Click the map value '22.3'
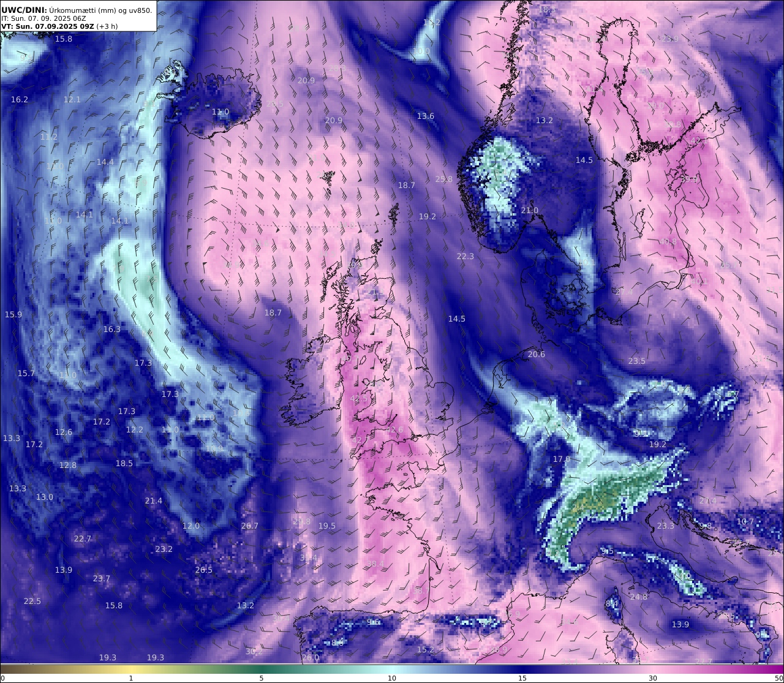784x683 pixels. pyautogui.click(x=466, y=256)
